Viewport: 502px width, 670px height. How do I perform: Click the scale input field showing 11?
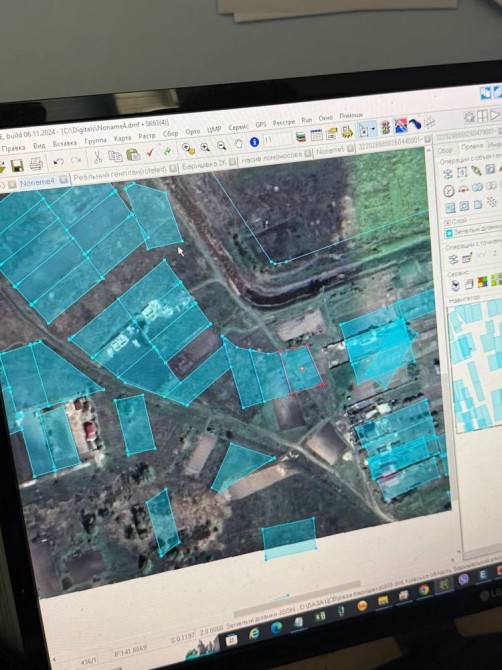277,139
